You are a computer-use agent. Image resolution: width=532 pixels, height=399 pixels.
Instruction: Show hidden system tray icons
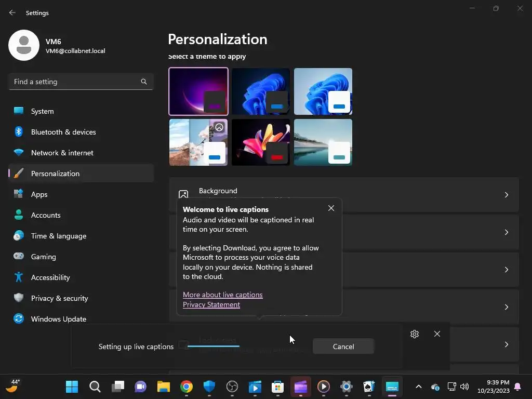(419, 387)
